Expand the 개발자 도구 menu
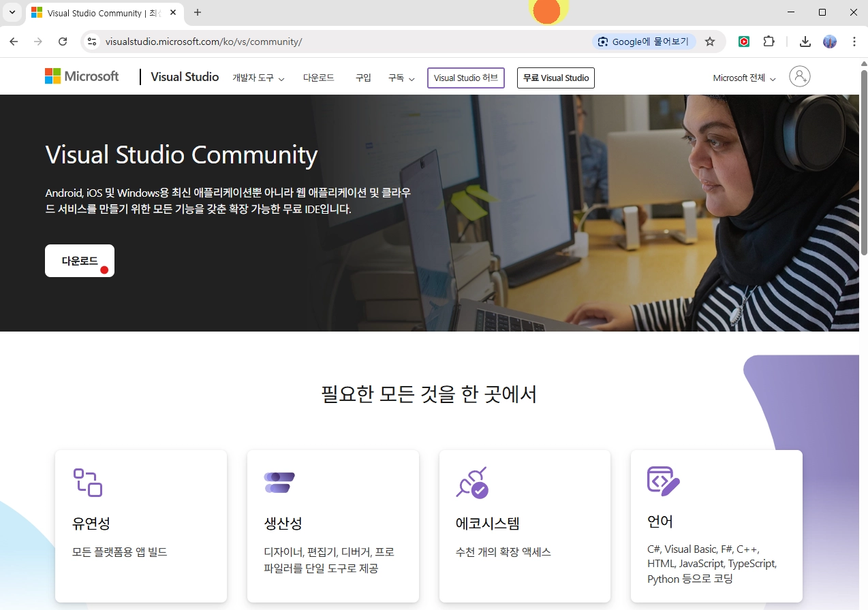 point(258,78)
